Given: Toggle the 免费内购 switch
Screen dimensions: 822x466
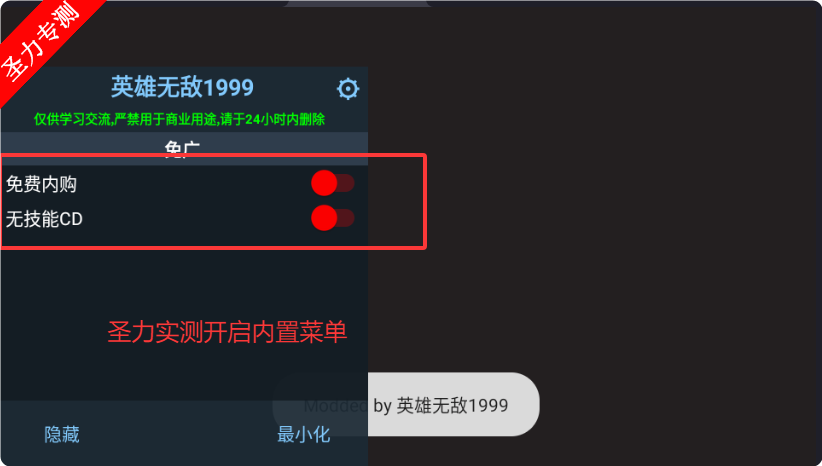Looking at the screenshot, I should point(332,183).
